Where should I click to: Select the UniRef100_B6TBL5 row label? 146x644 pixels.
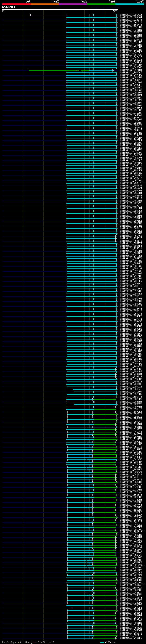pos(131,53)
